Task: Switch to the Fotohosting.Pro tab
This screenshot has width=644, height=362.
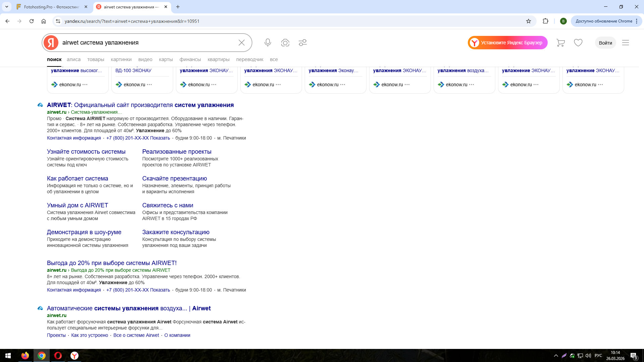Action: pos(52,7)
